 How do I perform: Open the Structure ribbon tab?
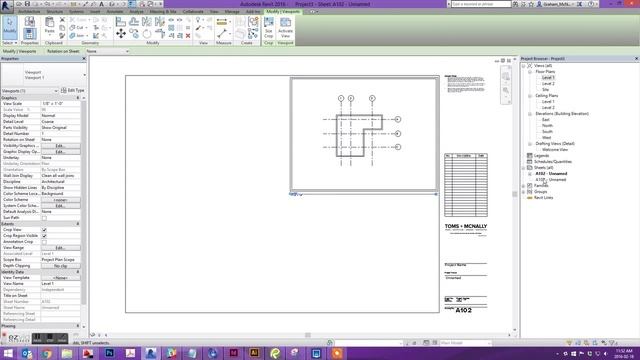click(55, 12)
